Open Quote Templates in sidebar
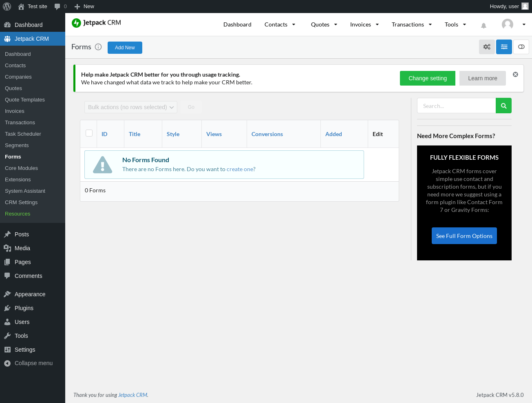The height and width of the screenshot is (403, 532). point(25,100)
